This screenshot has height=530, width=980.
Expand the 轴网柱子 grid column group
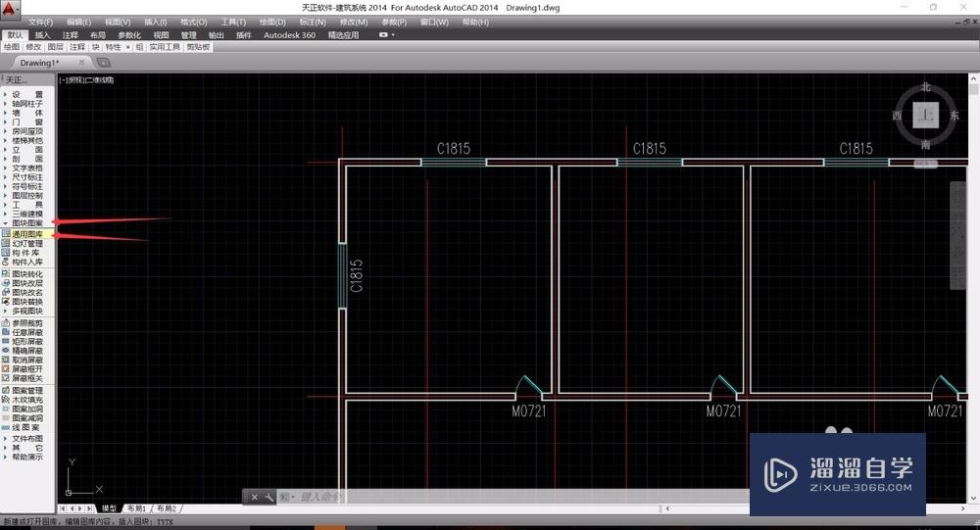click(x=26, y=104)
